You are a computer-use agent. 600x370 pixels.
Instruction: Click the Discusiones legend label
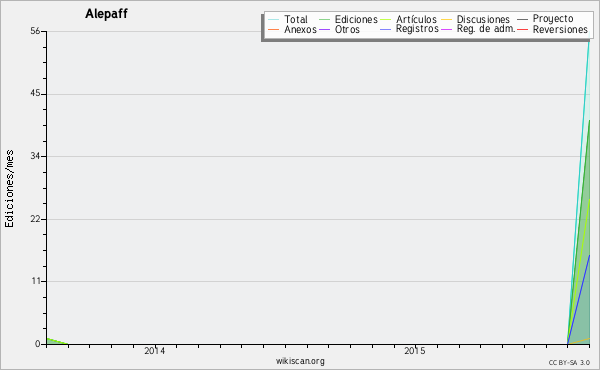point(483,19)
